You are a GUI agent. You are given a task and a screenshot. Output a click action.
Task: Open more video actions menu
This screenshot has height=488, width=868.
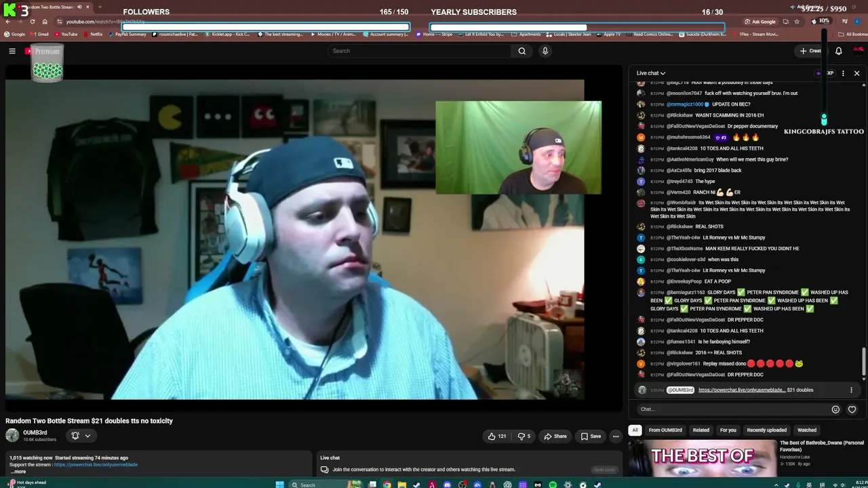coord(616,436)
